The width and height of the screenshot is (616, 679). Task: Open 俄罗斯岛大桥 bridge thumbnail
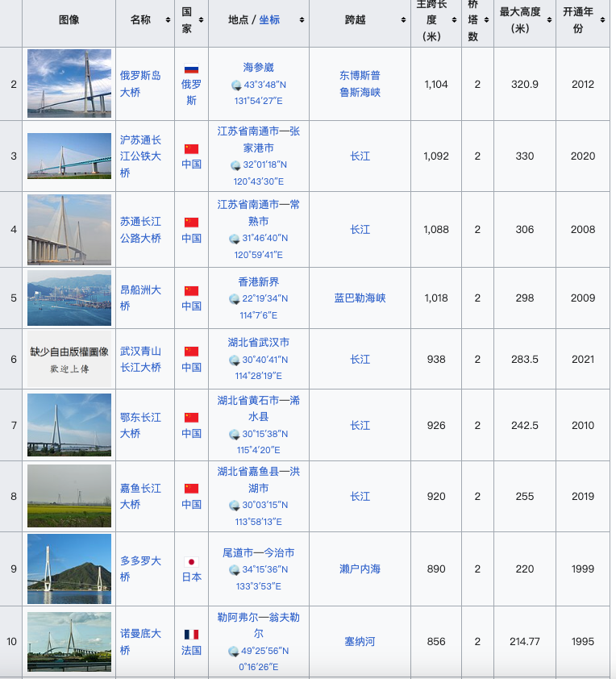pos(69,83)
